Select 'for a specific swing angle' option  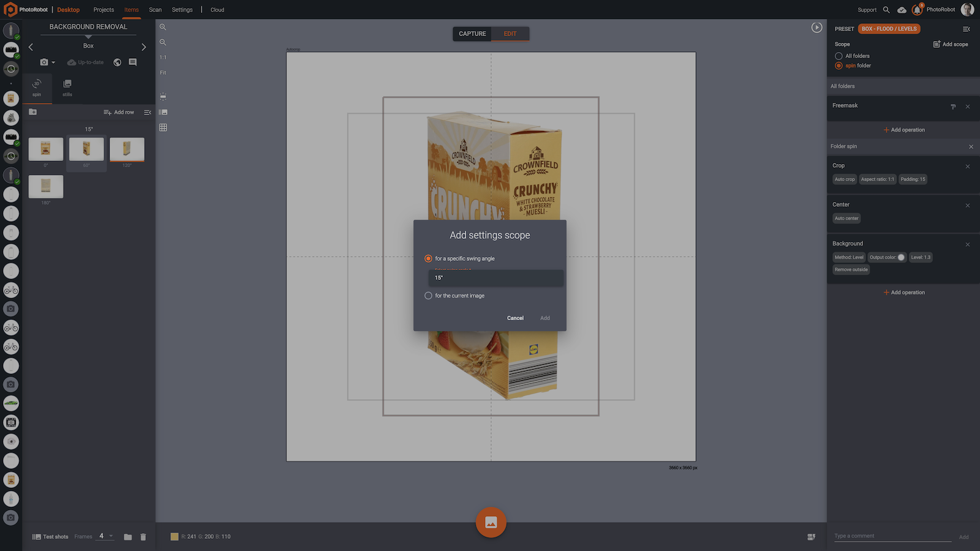pyautogui.click(x=428, y=258)
